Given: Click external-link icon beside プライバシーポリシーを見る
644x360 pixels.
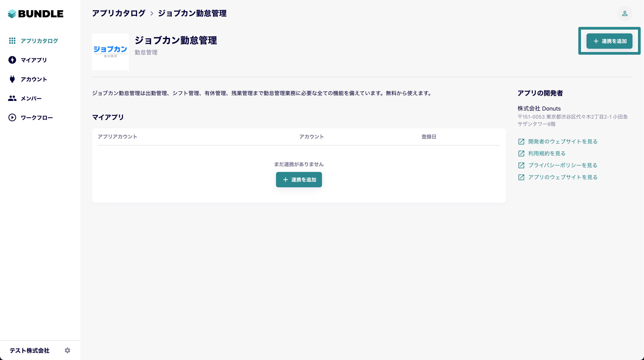Looking at the screenshot, I should (x=521, y=165).
